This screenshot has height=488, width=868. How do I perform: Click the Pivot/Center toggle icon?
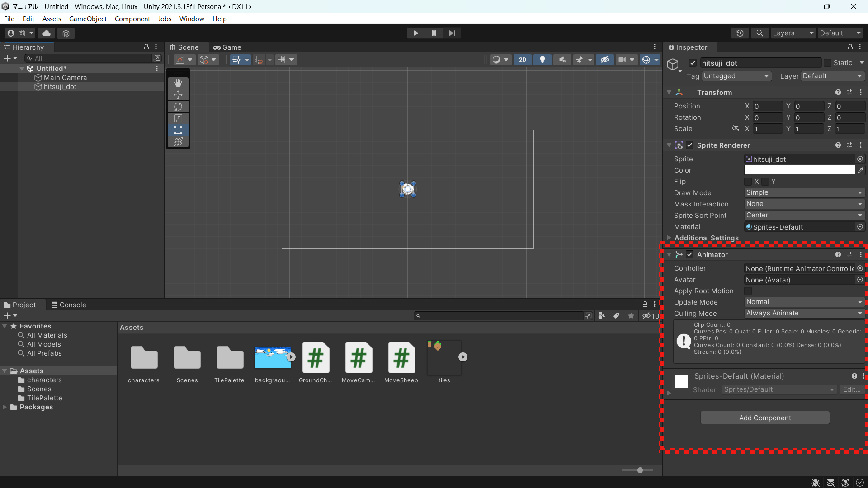point(179,59)
